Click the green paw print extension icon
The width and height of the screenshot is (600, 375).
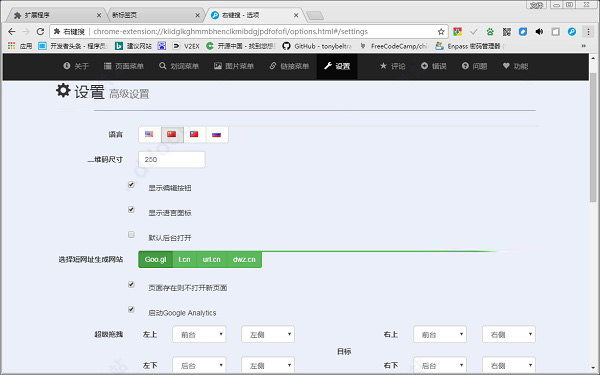[490, 32]
